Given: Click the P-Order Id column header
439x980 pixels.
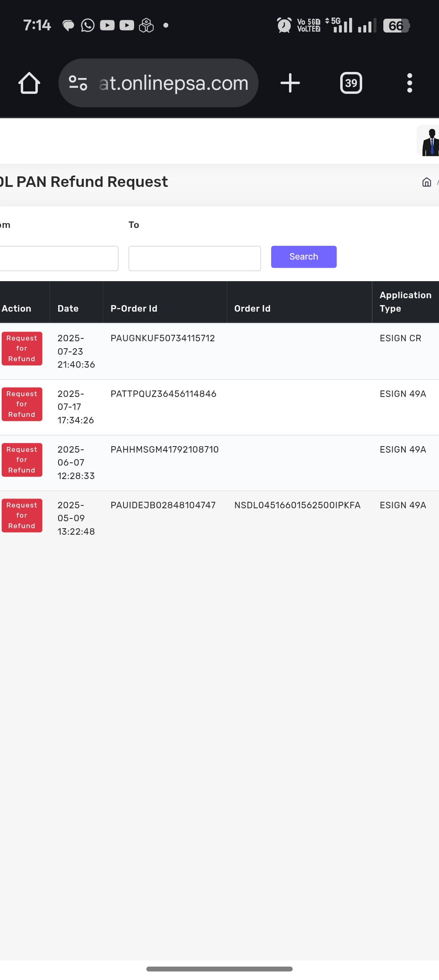Looking at the screenshot, I should coord(134,308).
